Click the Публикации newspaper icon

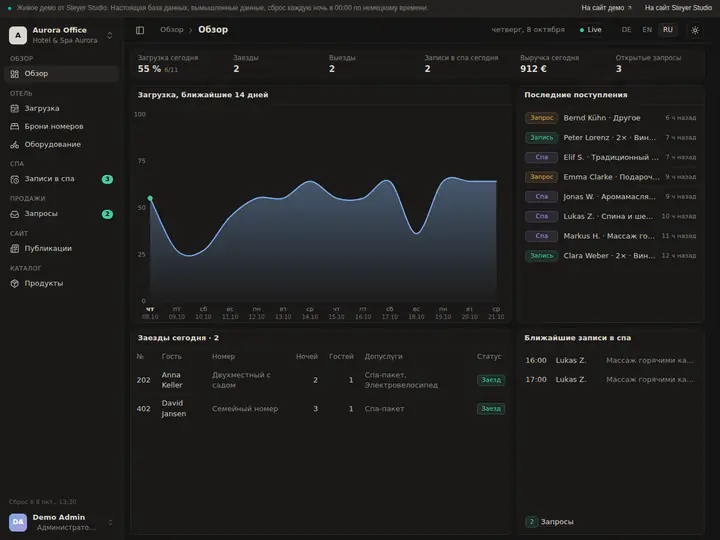(15, 248)
